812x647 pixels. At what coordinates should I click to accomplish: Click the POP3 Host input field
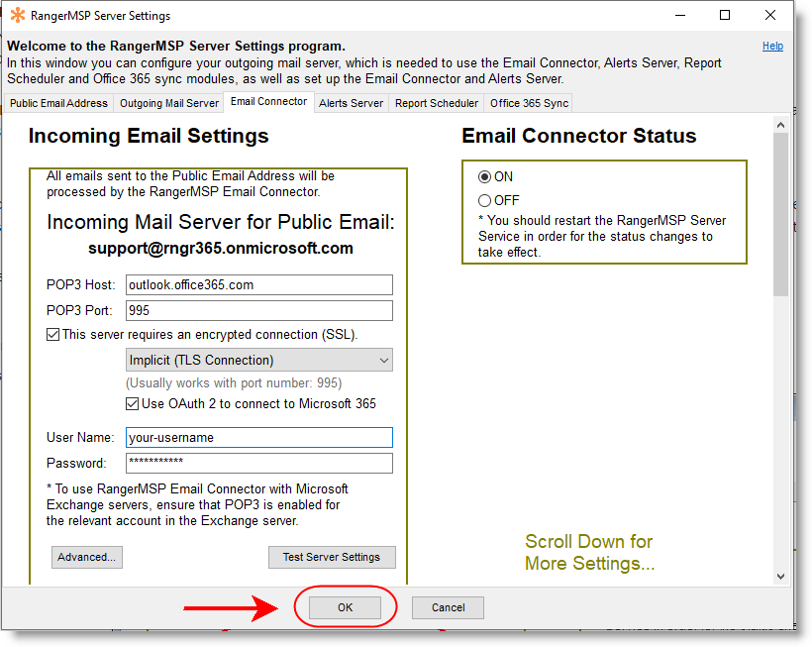[258, 284]
